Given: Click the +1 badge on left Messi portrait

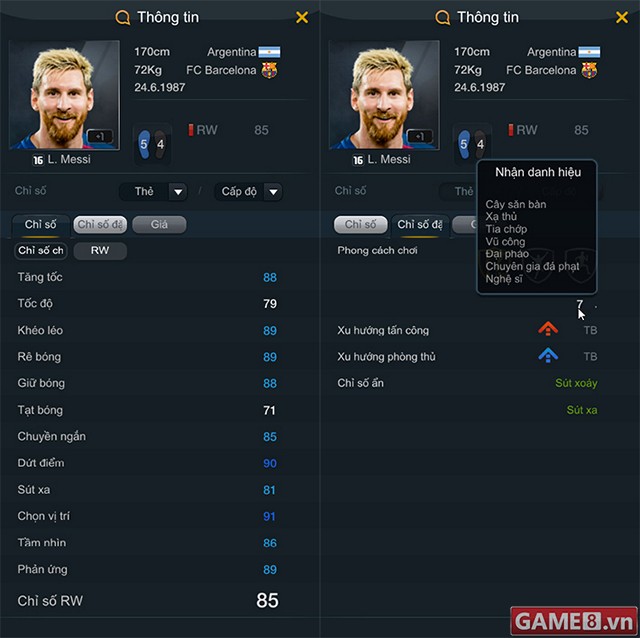Looking at the screenshot, I should tap(100, 136).
